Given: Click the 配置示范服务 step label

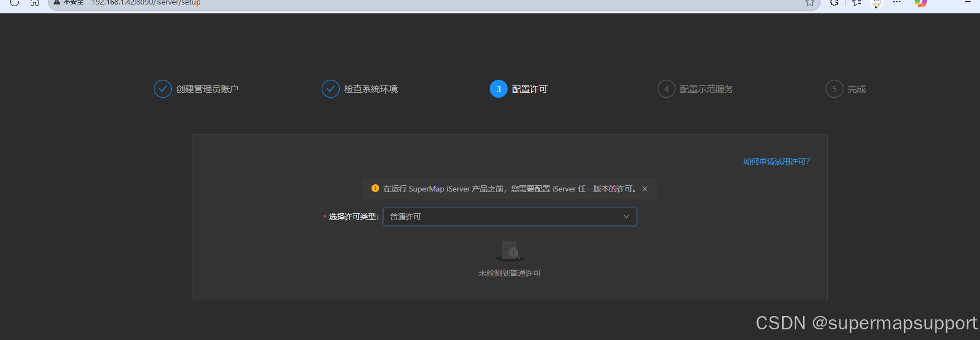Looking at the screenshot, I should [707, 89].
